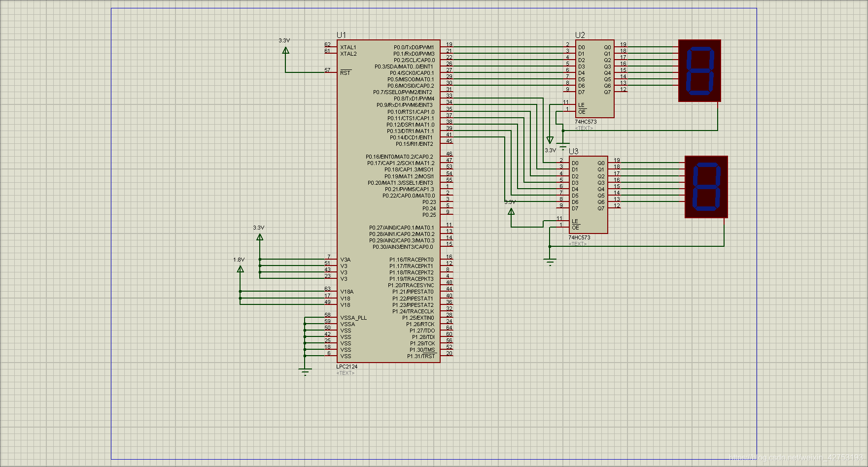Click the XTAL1 pin label
Screen dimensions: 868x467
348,47
